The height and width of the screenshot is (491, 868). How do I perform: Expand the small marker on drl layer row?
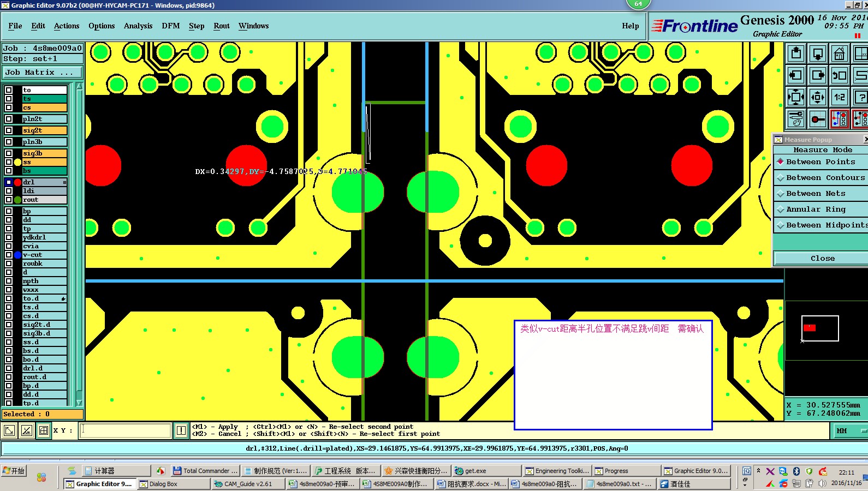(x=64, y=182)
